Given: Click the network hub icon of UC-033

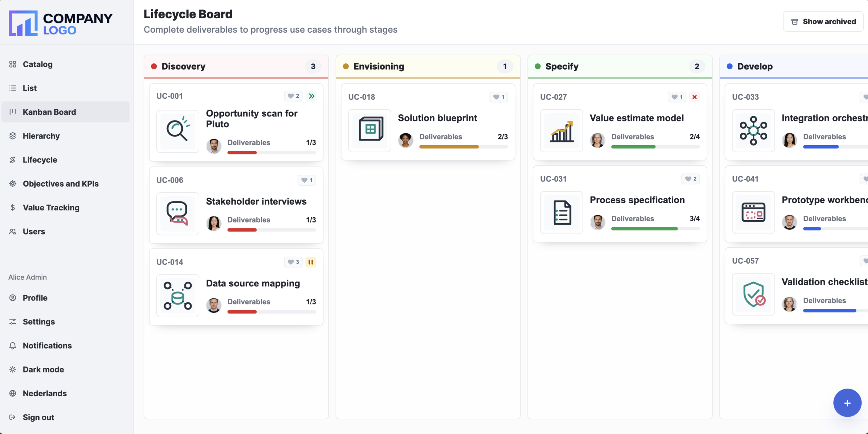Looking at the screenshot, I should [x=753, y=130].
